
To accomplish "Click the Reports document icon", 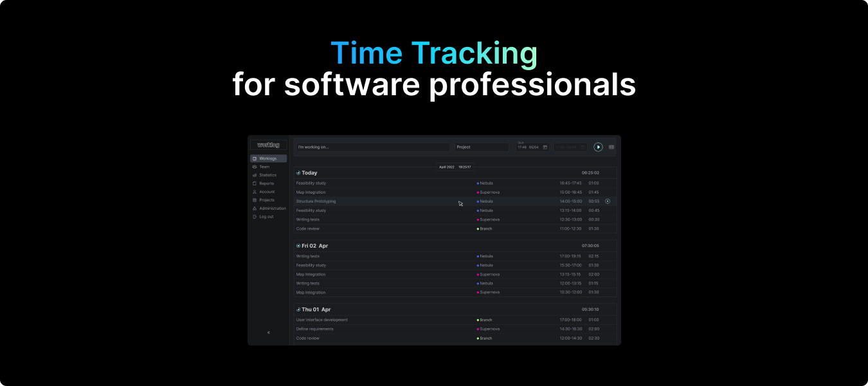I will [256, 183].
